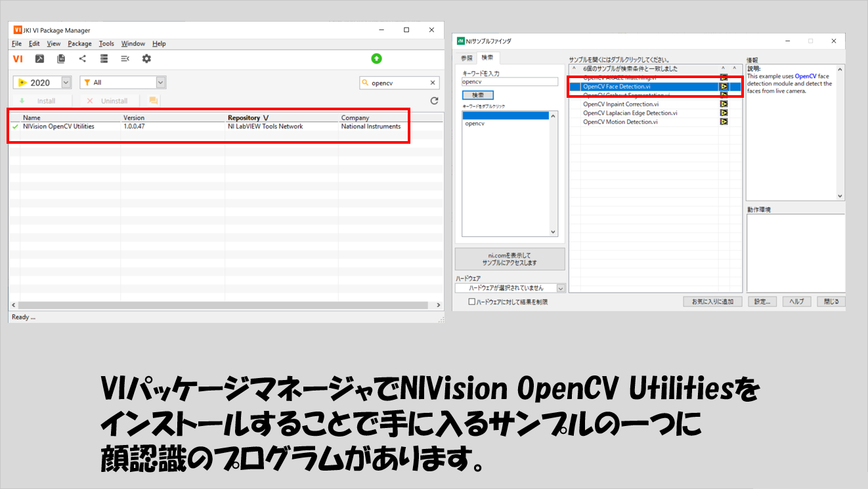
Task: Open the Package menu
Action: tap(79, 44)
